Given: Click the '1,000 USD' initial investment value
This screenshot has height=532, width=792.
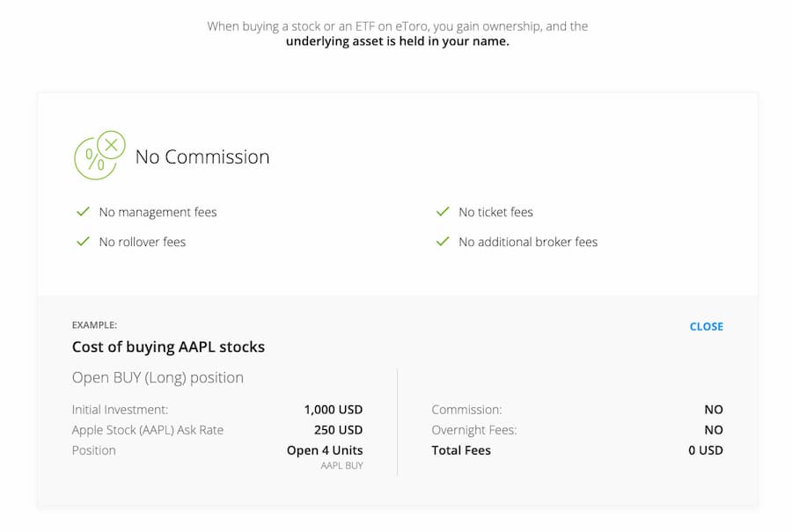Looking at the screenshot, I should (x=334, y=410).
